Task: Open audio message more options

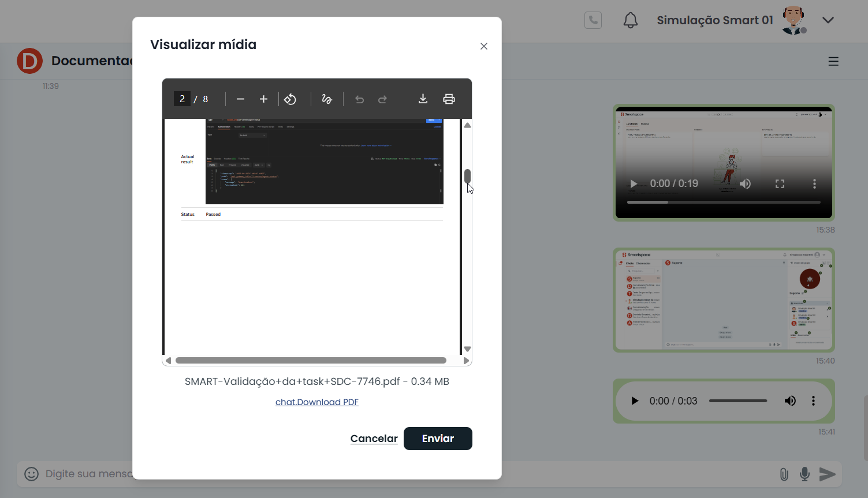Action: point(813,401)
